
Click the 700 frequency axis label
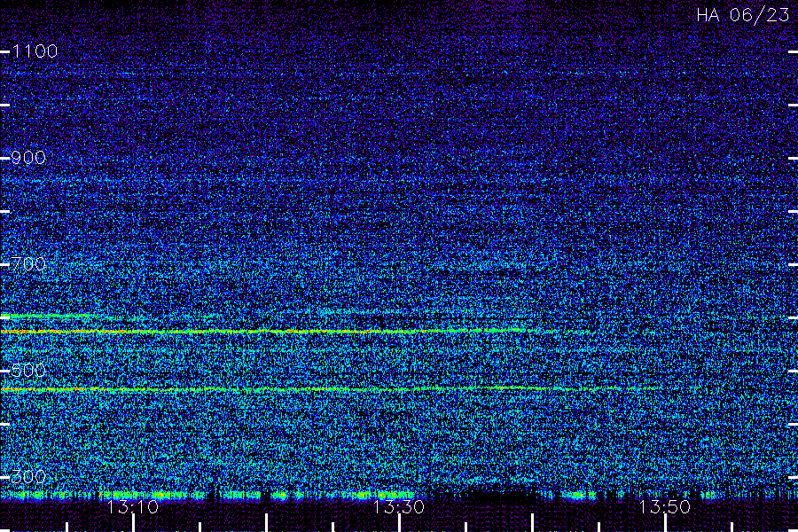point(28,264)
